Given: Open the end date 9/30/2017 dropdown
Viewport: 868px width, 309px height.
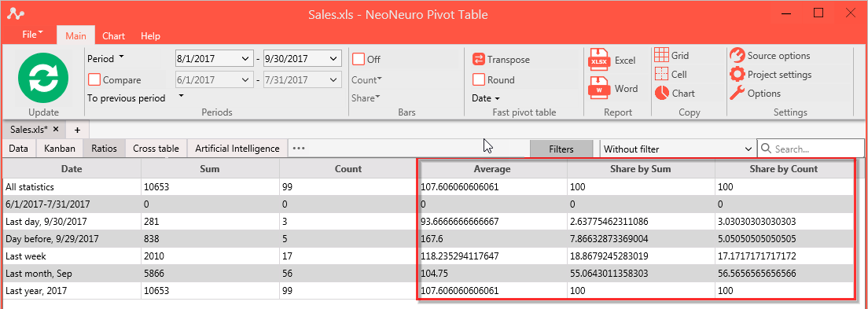Looking at the screenshot, I should (x=333, y=58).
